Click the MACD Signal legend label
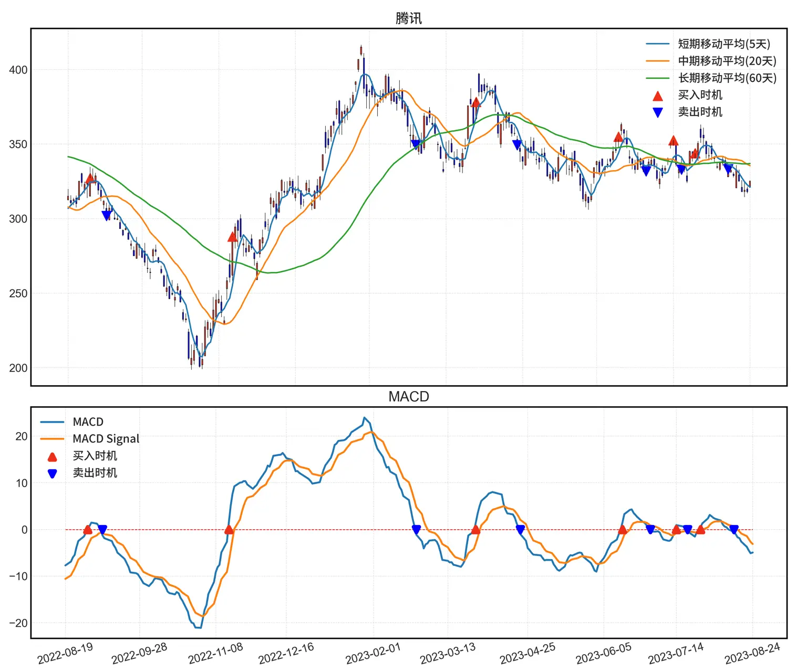This screenshot has width=807, height=672. [106, 439]
